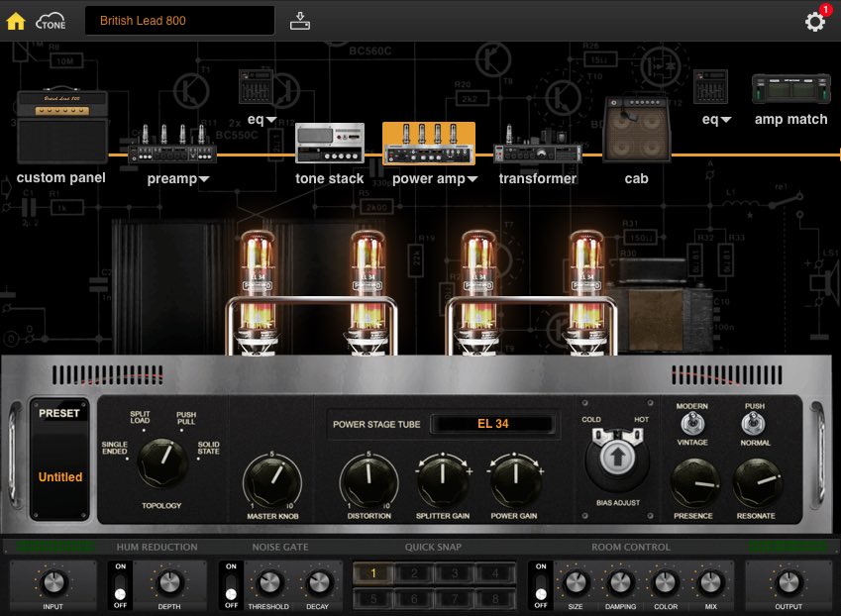
Task: Click the Master Knob
Action: pos(272,482)
